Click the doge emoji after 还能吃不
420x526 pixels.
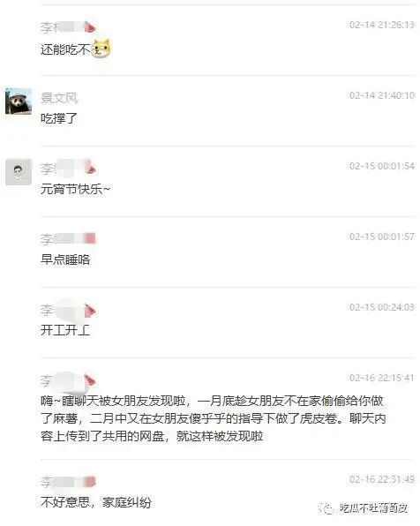tap(101, 49)
